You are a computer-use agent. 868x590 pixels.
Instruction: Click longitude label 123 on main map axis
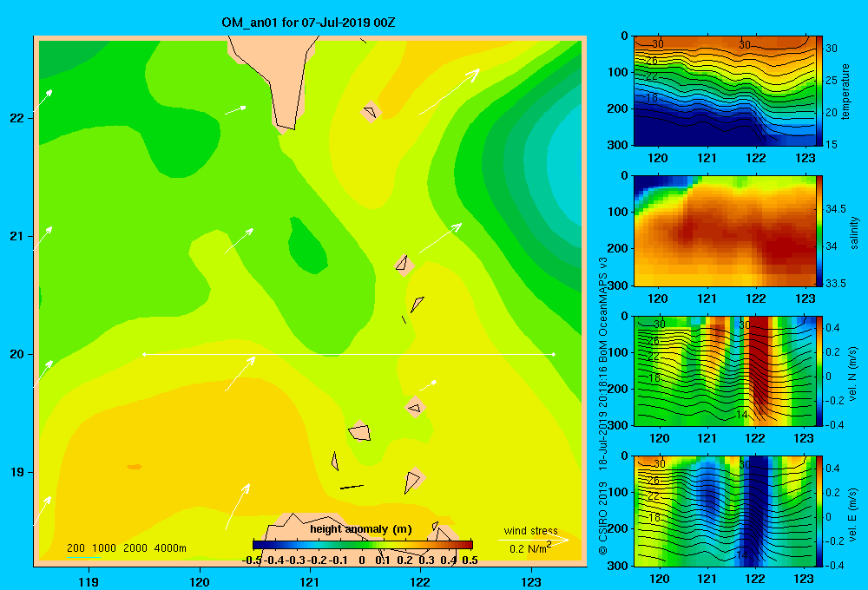tap(531, 581)
